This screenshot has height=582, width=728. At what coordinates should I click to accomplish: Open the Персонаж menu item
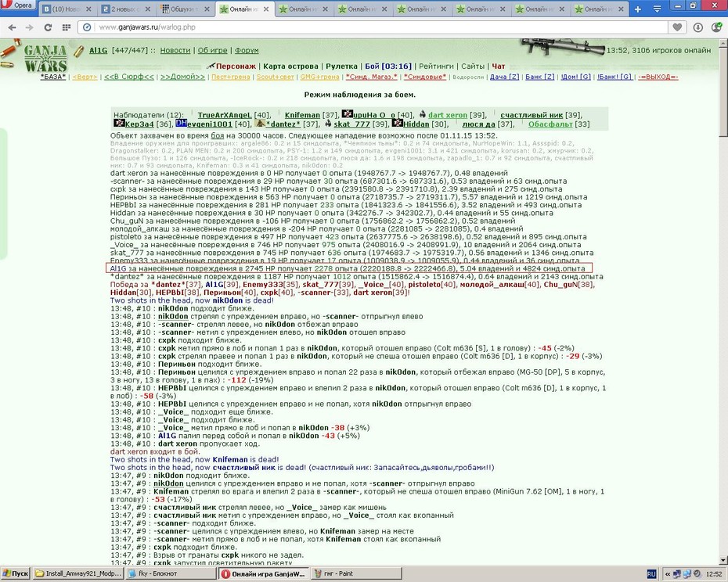tap(236, 66)
